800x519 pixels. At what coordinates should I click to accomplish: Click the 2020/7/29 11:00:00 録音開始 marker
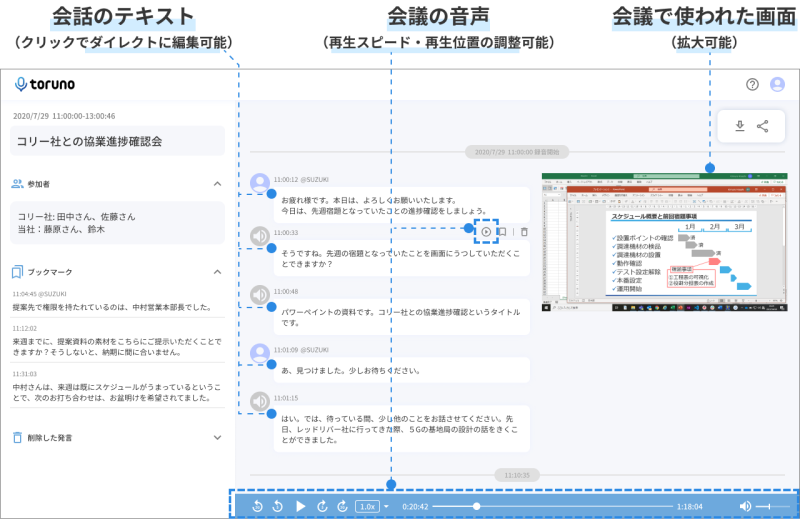click(x=517, y=152)
